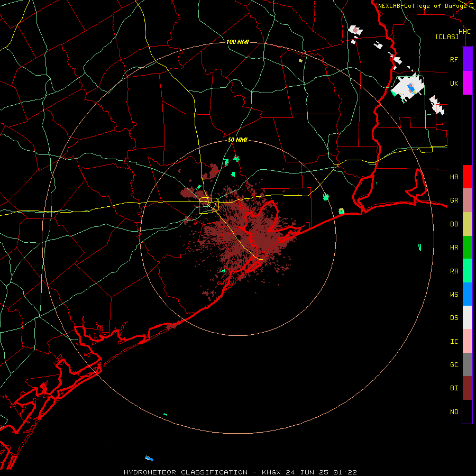
Task: Pick the bright green RA color swatch
Action: point(467,271)
